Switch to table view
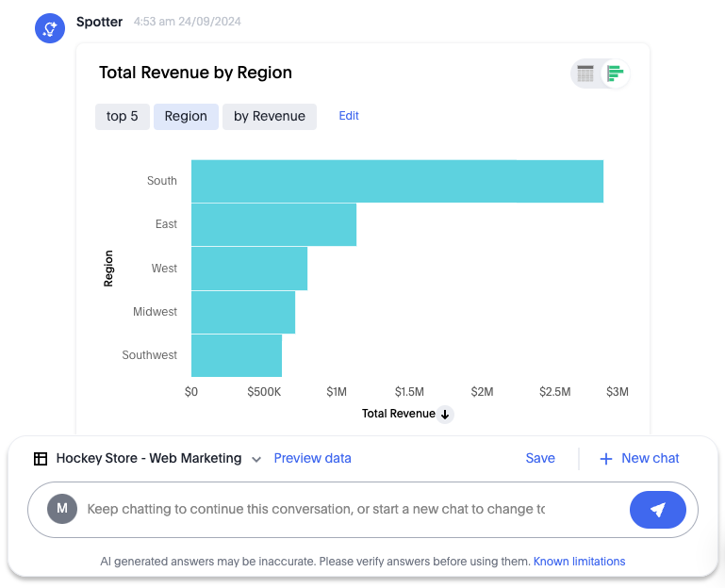 pyautogui.click(x=585, y=73)
